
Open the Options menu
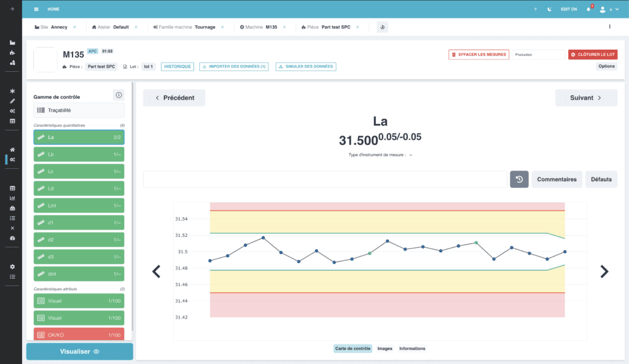click(x=606, y=66)
